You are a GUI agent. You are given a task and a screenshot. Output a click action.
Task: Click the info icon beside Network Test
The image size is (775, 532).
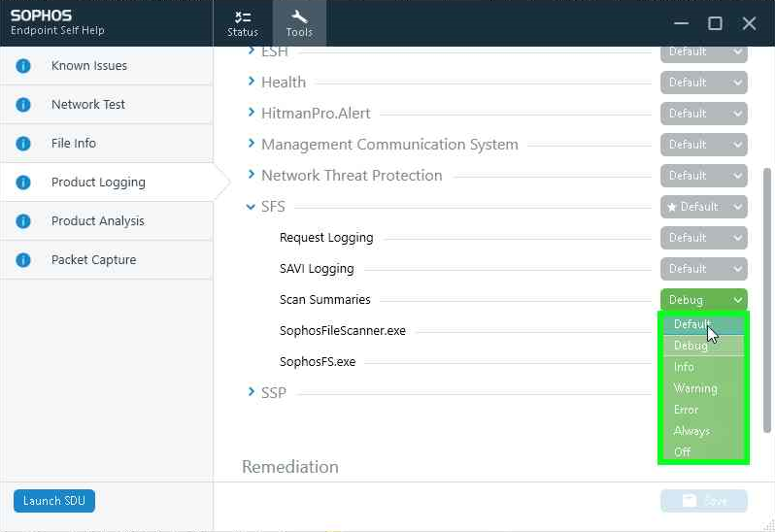[23, 105]
